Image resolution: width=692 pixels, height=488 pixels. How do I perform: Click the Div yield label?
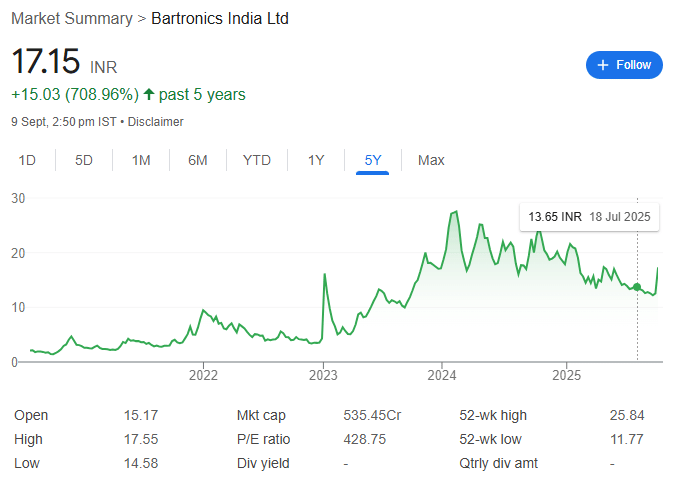tap(263, 463)
